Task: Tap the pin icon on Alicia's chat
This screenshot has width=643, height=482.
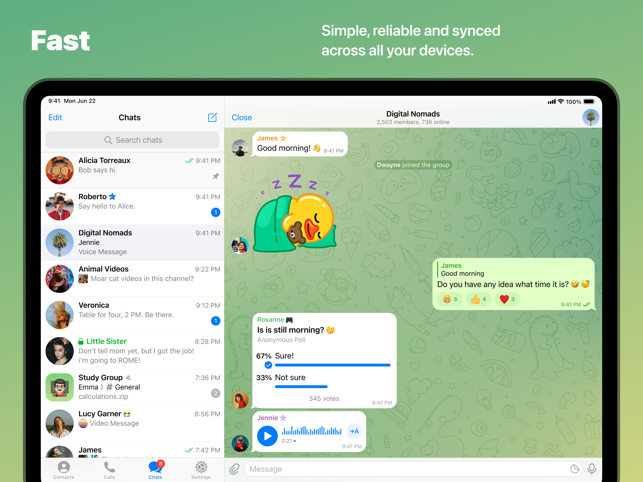Action: pyautogui.click(x=215, y=176)
